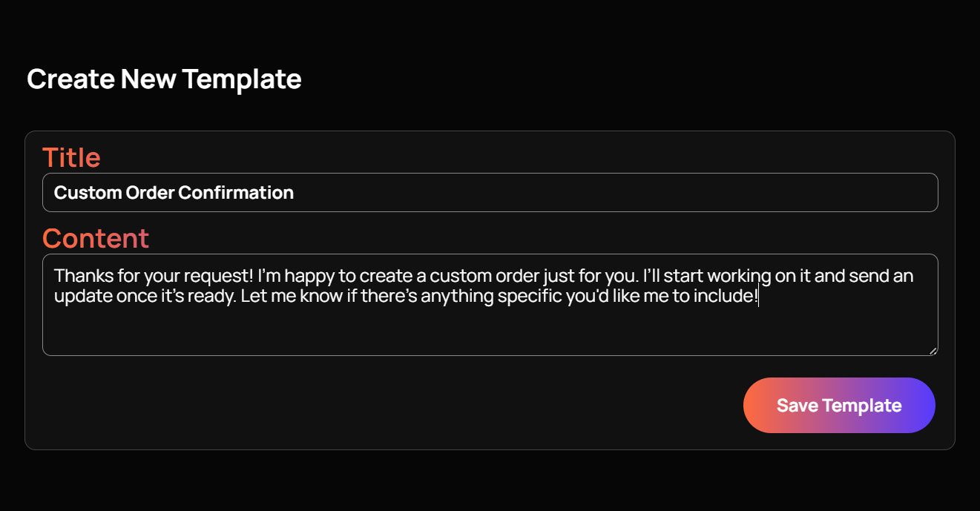Screen dimensions: 980x511
Task: Click empty card area left of Save Template
Action: pos(371,406)
